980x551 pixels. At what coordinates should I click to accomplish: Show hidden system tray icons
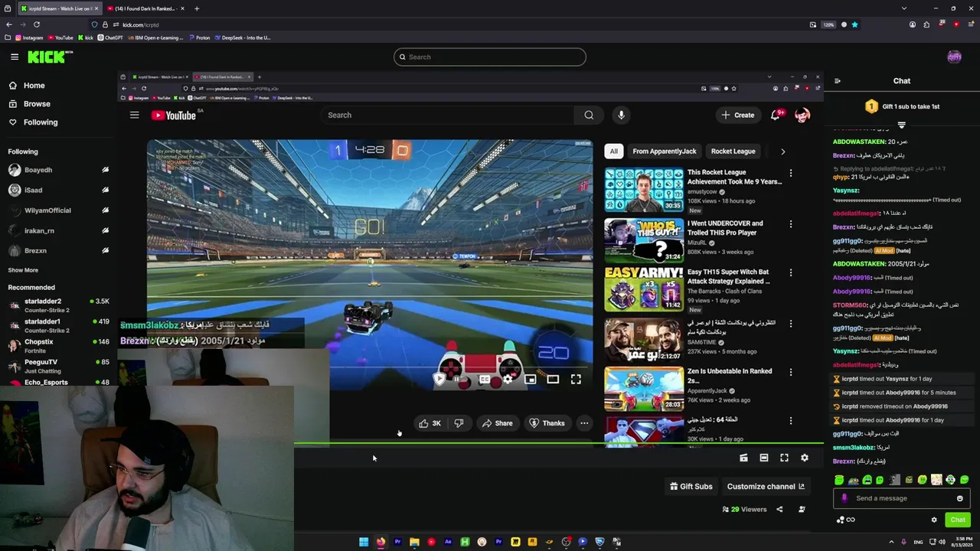(891, 543)
